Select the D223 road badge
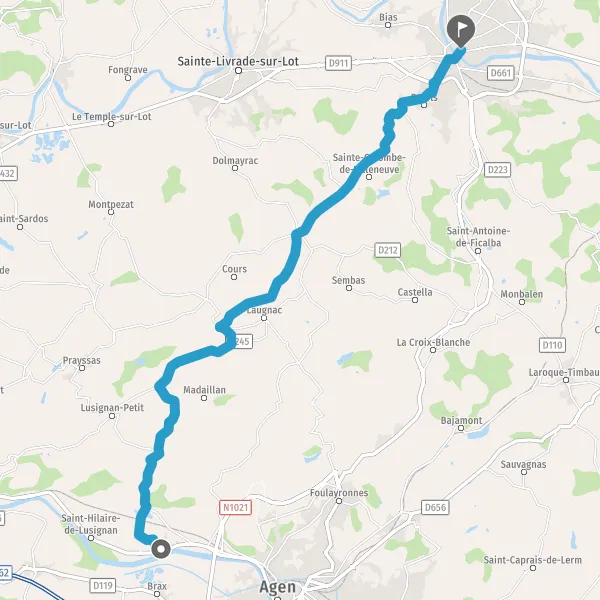 click(x=497, y=170)
